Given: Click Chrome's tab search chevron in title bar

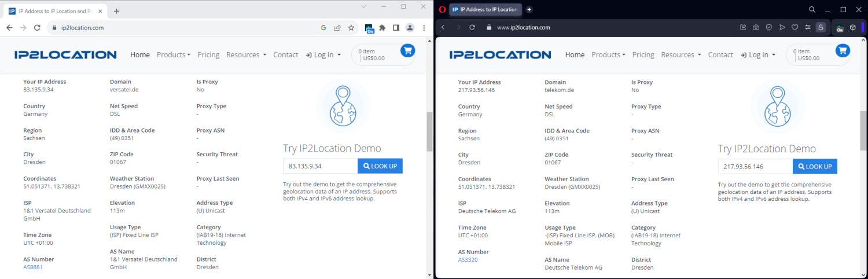Looking at the screenshot, I should click(363, 6).
